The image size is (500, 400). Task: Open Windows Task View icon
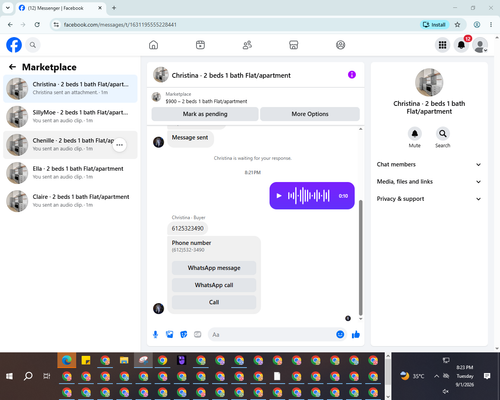[47, 376]
